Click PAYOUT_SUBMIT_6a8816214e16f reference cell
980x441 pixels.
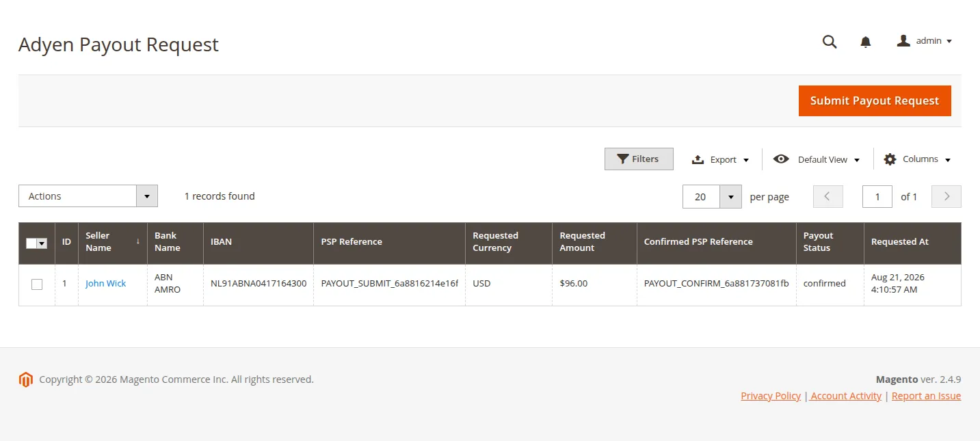tap(390, 284)
